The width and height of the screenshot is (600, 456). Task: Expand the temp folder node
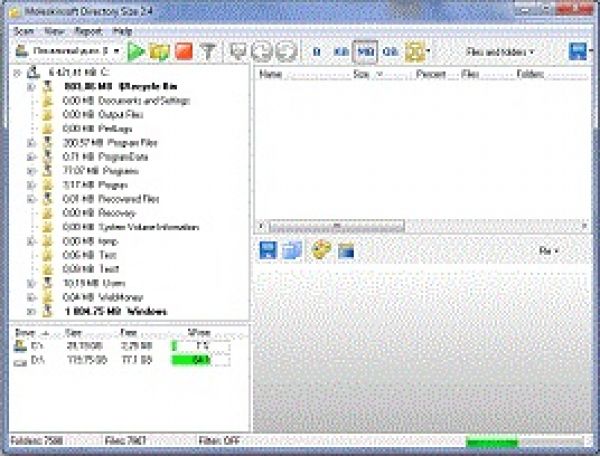pos(31,241)
